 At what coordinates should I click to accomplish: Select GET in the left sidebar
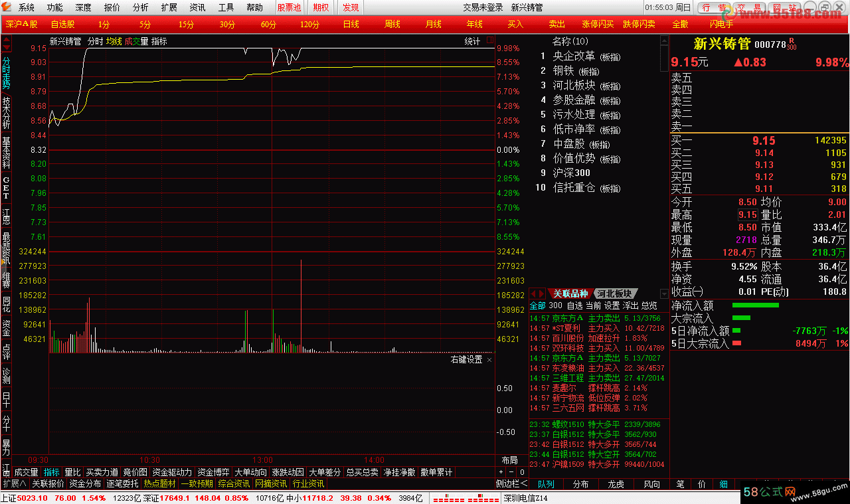point(6,187)
